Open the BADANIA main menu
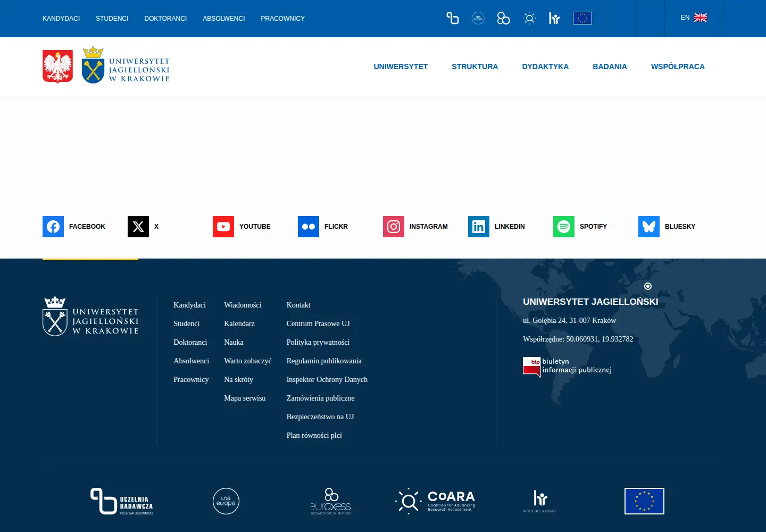This screenshot has height=532, width=766. pyautogui.click(x=610, y=66)
